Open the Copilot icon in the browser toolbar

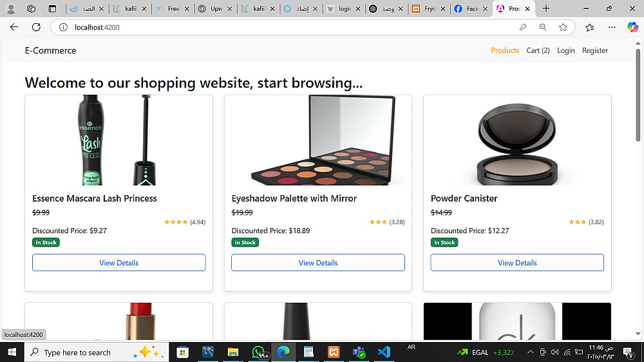(632, 27)
